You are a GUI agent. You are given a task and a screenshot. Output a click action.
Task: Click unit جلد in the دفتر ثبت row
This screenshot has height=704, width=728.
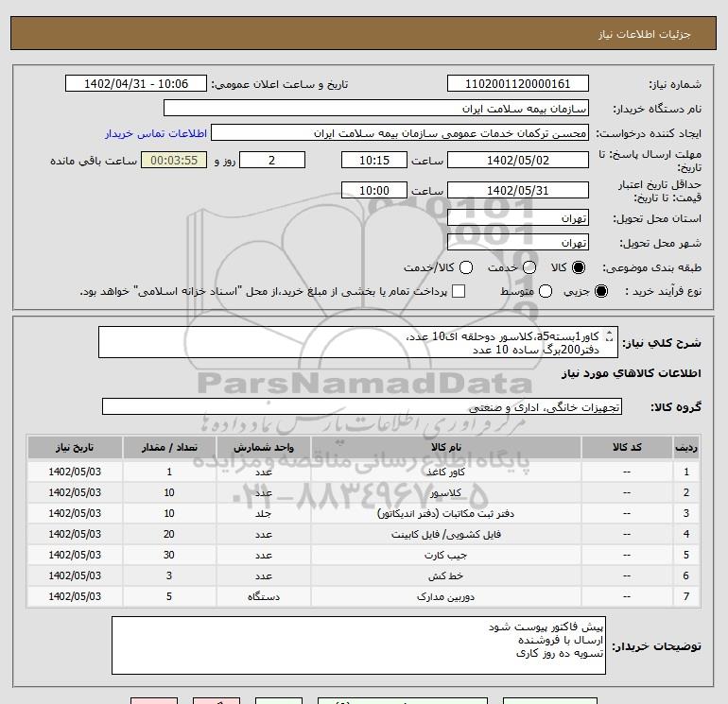pyautogui.click(x=264, y=514)
